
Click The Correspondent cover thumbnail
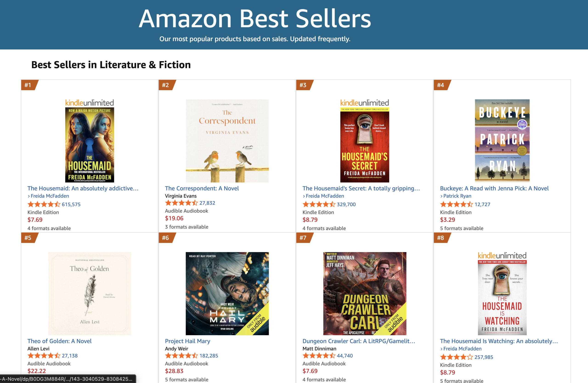click(x=227, y=141)
